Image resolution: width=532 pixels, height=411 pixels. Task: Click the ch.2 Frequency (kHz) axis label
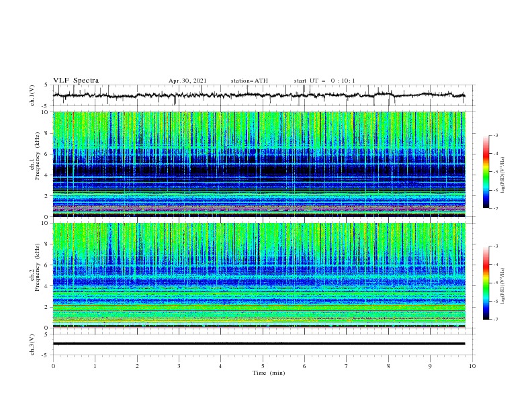35,267
